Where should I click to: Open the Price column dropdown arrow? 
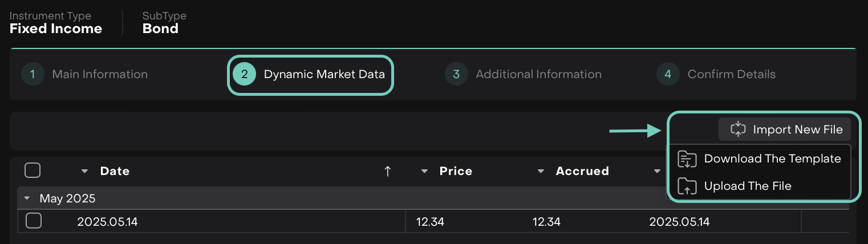pos(424,171)
